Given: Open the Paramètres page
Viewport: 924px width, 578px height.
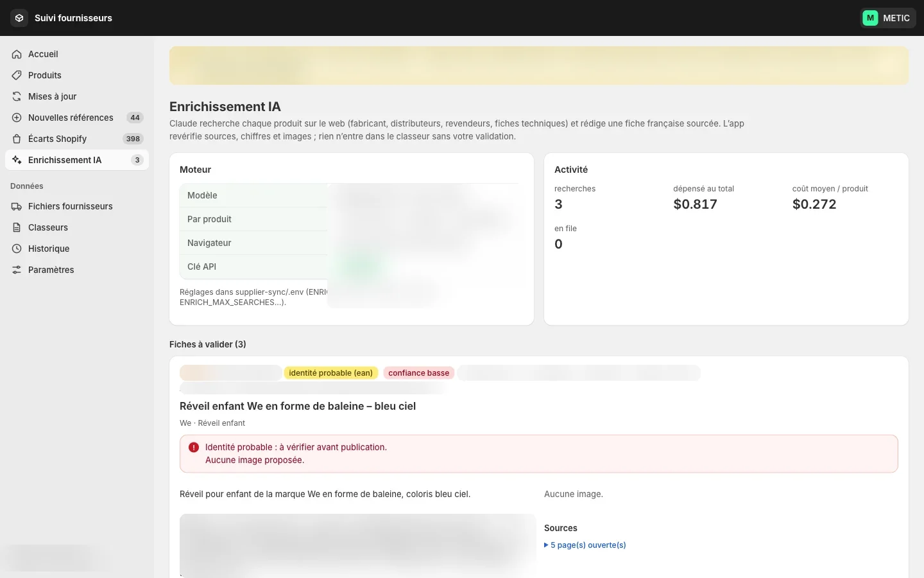Looking at the screenshot, I should pyautogui.click(x=77, y=270).
